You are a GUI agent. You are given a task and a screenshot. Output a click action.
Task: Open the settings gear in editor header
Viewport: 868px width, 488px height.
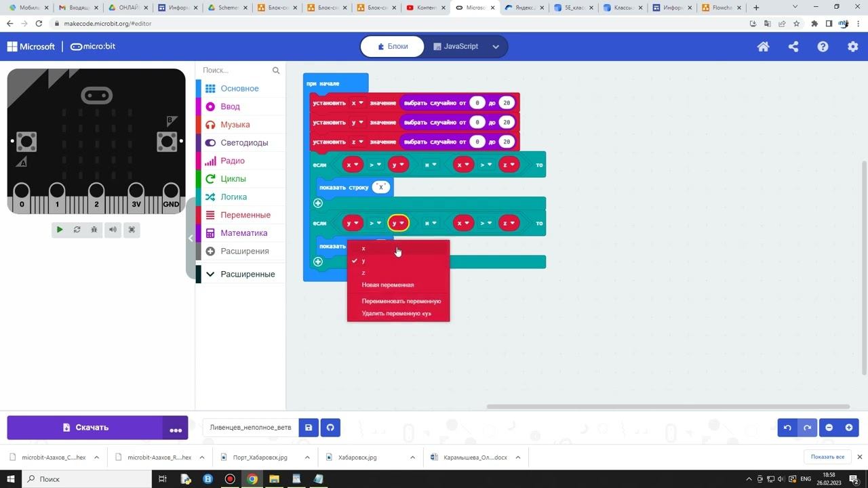pyautogui.click(x=853, y=47)
